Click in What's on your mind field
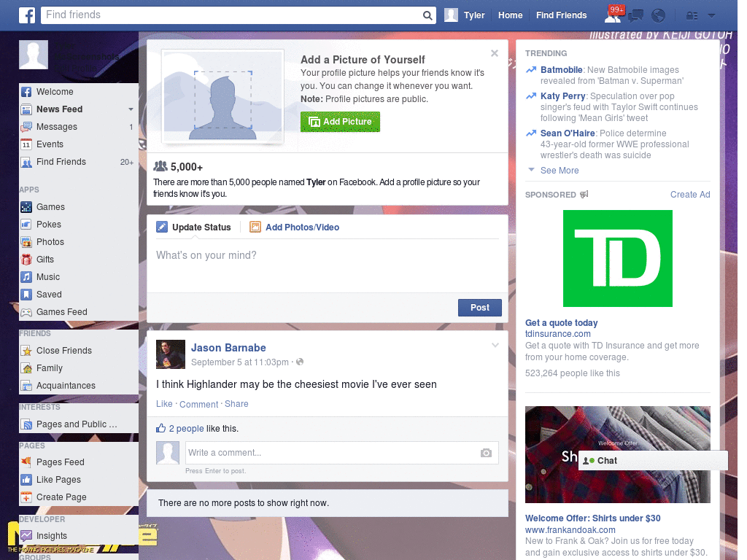747x560 pixels. coord(328,264)
